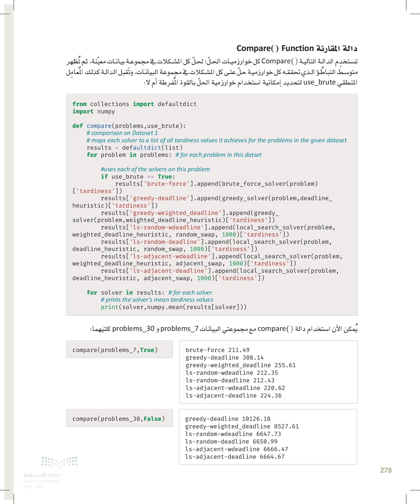
Task: Click the 'ls-adjacent-deadline 224.36' output line
Action: 233,396
